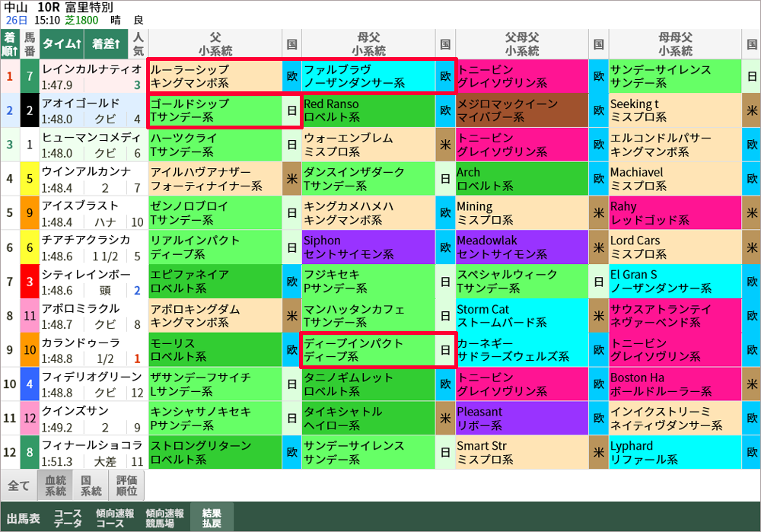
Task: Click horse name レインカルナティオ
Action: [92, 69]
